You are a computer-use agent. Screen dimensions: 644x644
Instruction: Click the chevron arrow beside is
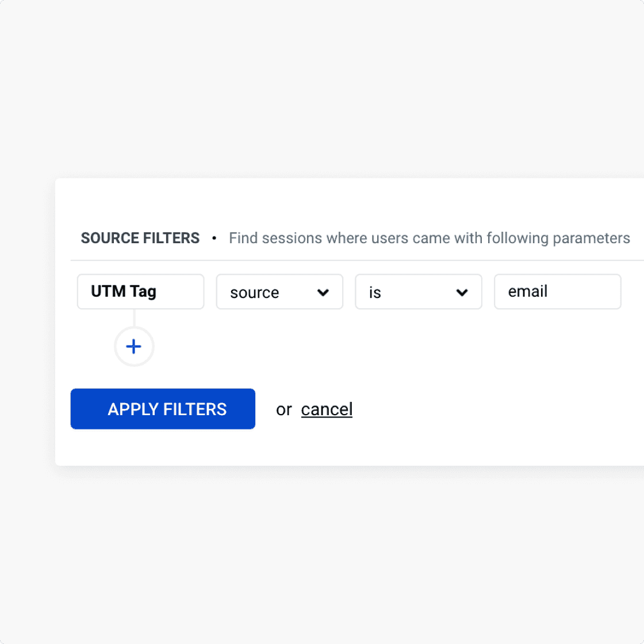pyautogui.click(x=462, y=293)
